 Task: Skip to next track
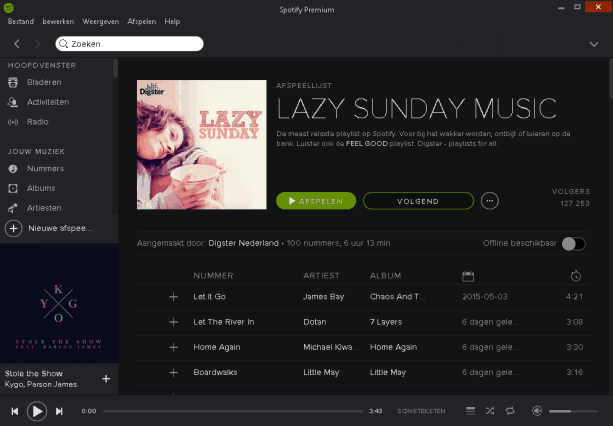point(59,411)
